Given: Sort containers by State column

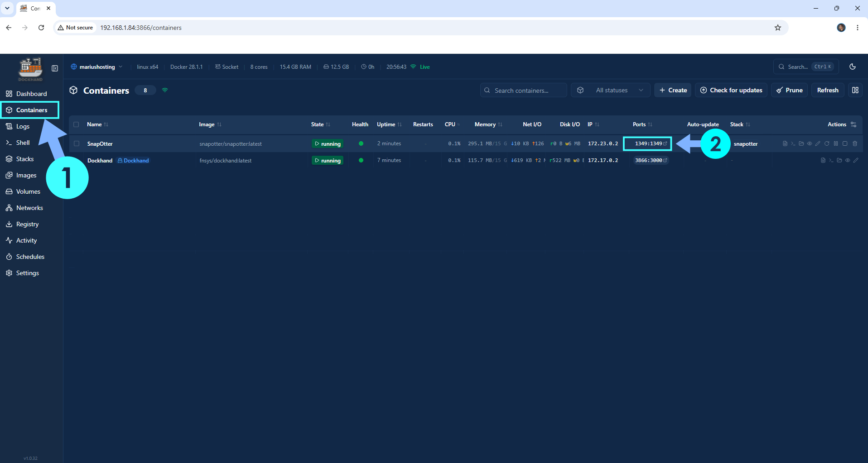Looking at the screenshot, I should coord(321,124).
